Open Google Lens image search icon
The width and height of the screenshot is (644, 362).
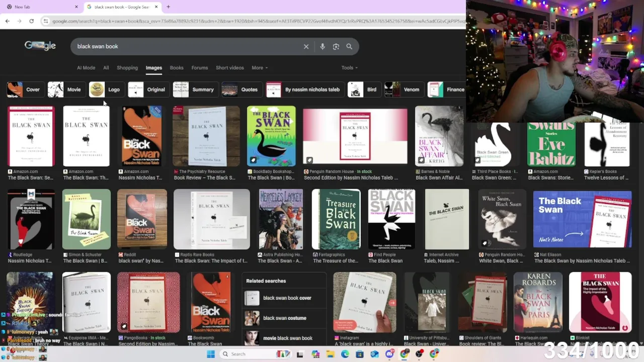(336, 46)
